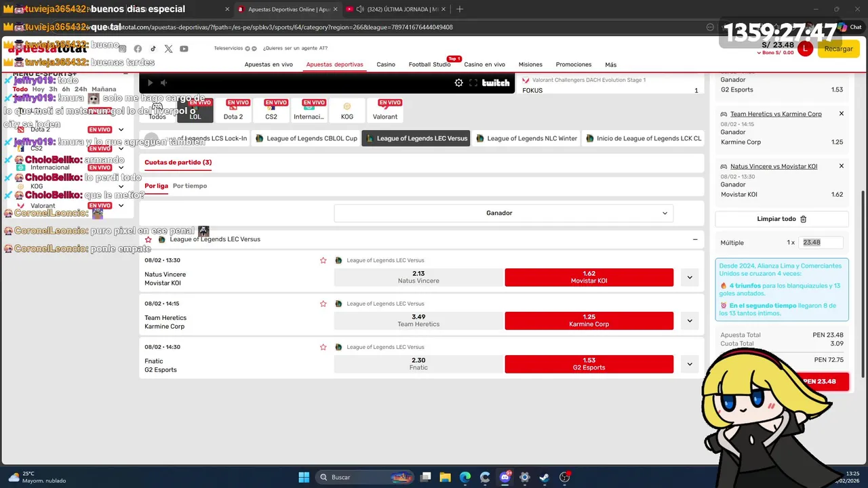
Task: Open the TikTok social icon in header
Action: [x=153, y=49]
